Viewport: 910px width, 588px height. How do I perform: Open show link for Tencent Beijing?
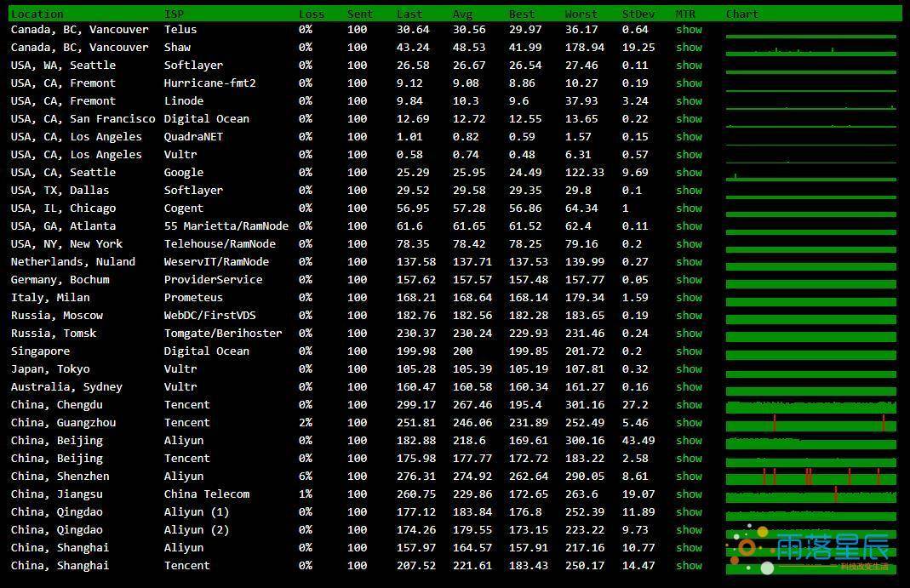pos(689,458)
